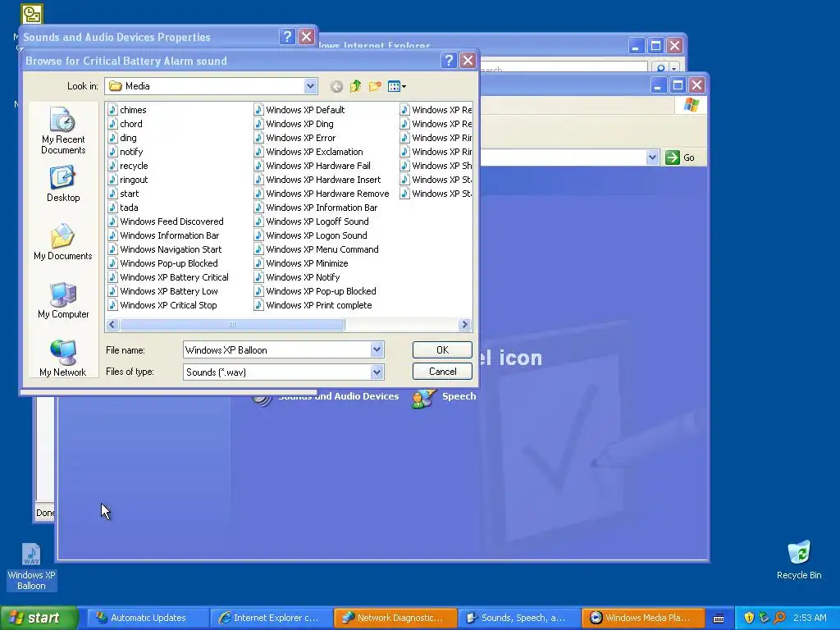Click Internet Explorer search magnifier icon
840x630 pixels.
[660, 69]
